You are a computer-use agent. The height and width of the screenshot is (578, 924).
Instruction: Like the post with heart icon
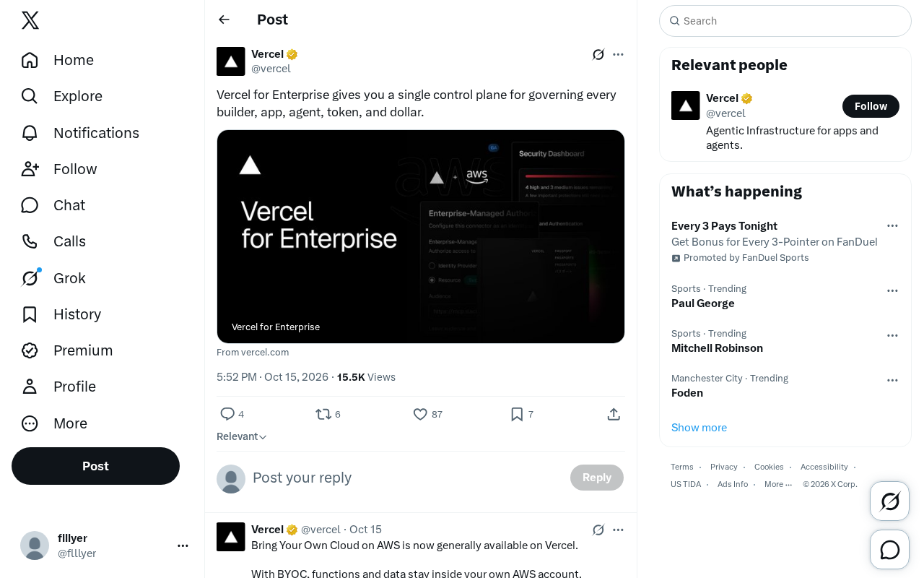[420, 414]
